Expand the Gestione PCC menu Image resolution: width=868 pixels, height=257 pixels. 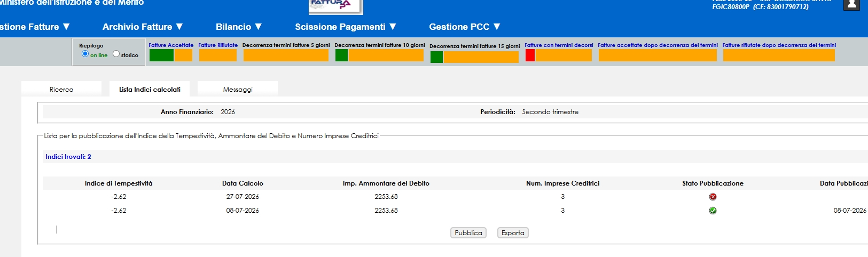click(x=465, y=27)
